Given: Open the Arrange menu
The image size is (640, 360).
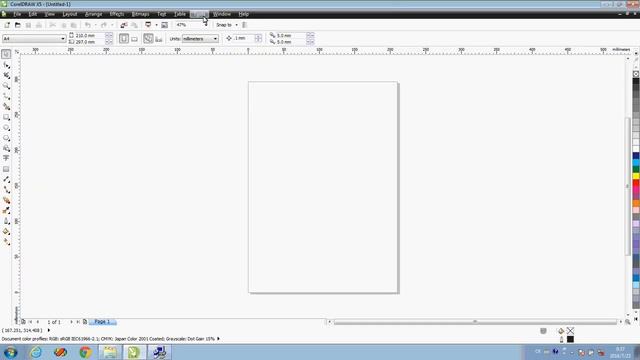Looking at the screenshot, I should tap(93, 14).
